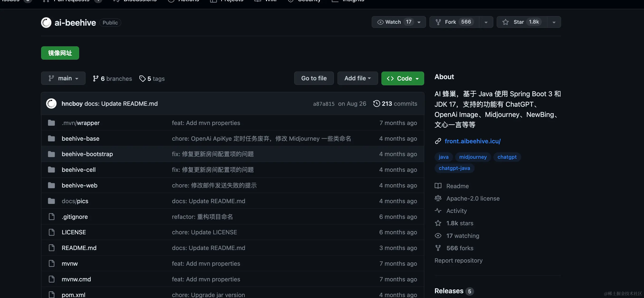
Task: Click the Activity pulse icon
Action: [438, 211]
